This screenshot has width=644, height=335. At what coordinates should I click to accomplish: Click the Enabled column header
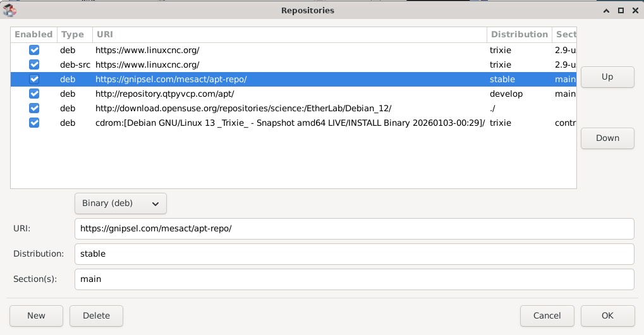(x=33, y=34)
